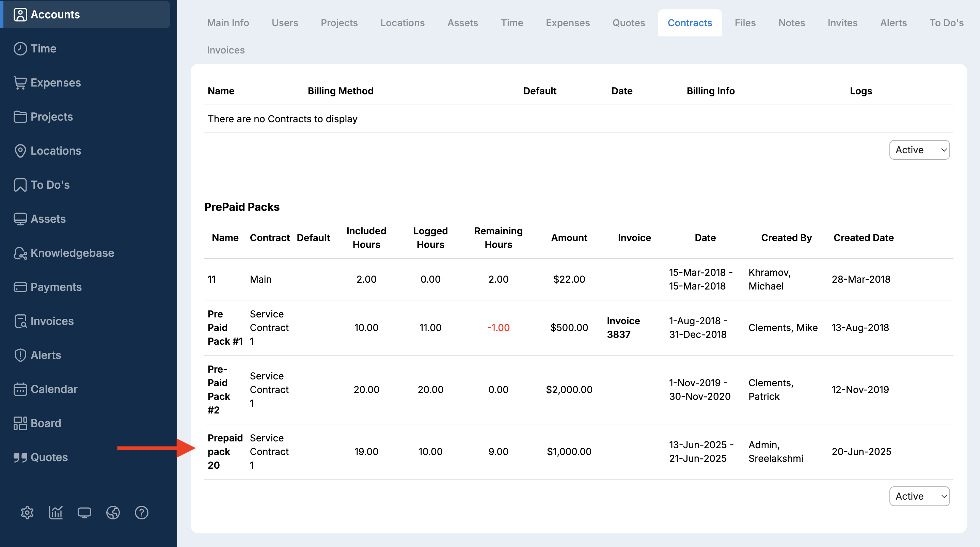Navigate to Payments in sidebar
Screen dimensions: 980x547
(56, 287)
